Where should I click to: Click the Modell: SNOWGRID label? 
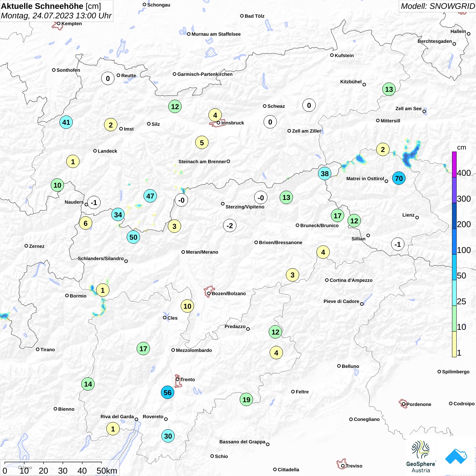437,6
